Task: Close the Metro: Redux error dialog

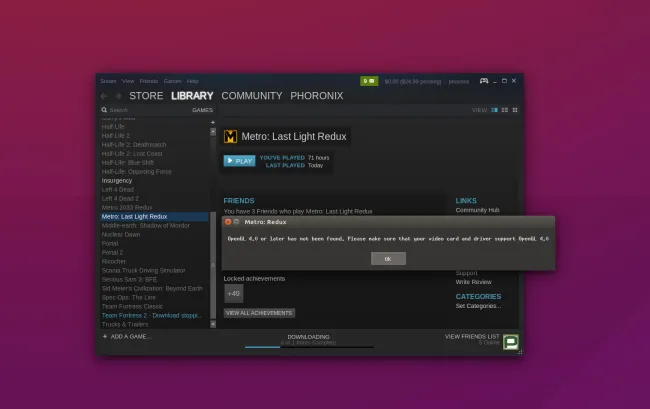Action: (x=228, y=222)
